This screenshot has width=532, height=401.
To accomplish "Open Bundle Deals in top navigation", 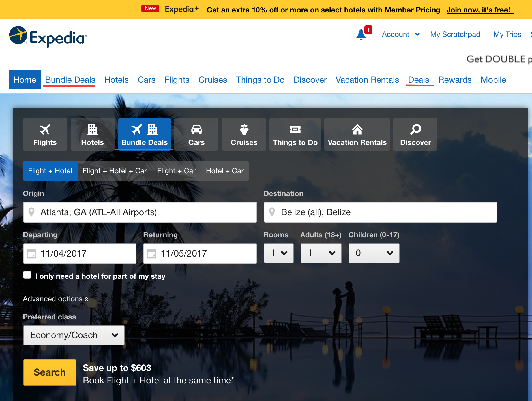I will pos(70,80).
